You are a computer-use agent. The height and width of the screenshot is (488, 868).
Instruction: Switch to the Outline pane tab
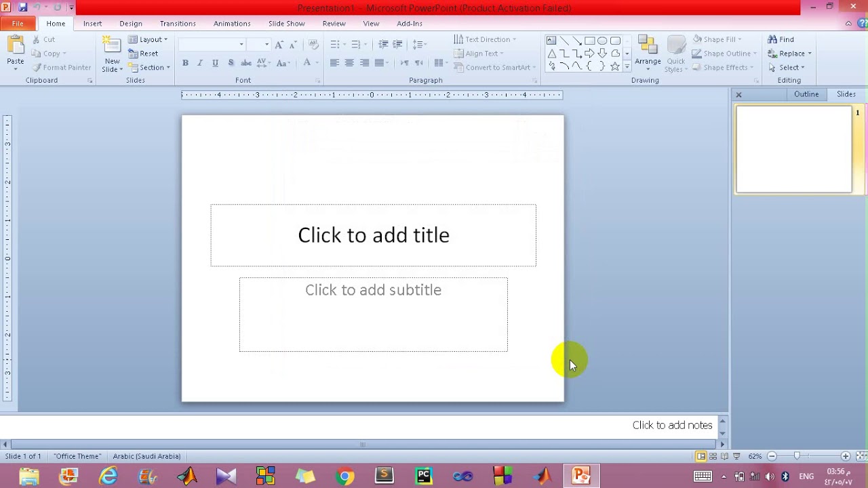[x=806, y=94]
